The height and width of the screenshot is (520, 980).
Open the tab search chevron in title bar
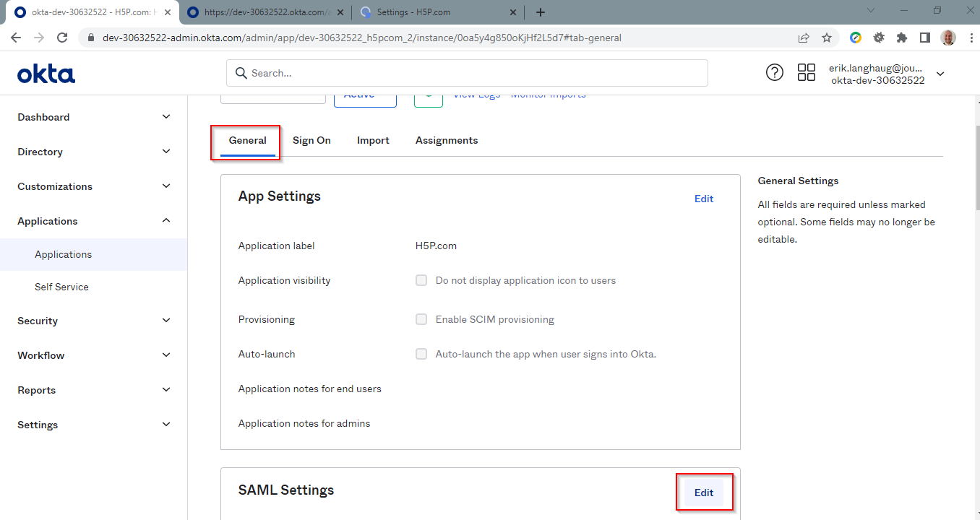click(x=870, y=11)
